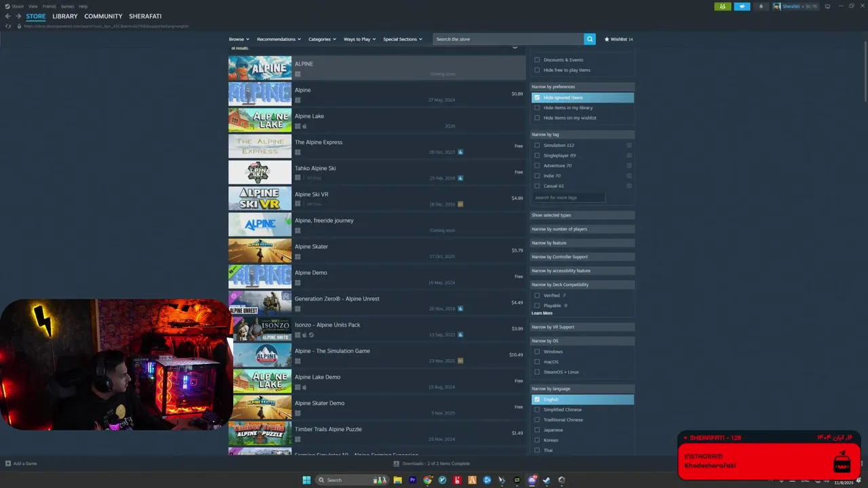Expand Narrow by number of players
The image size is (868, 488).
tap(583, 229)
